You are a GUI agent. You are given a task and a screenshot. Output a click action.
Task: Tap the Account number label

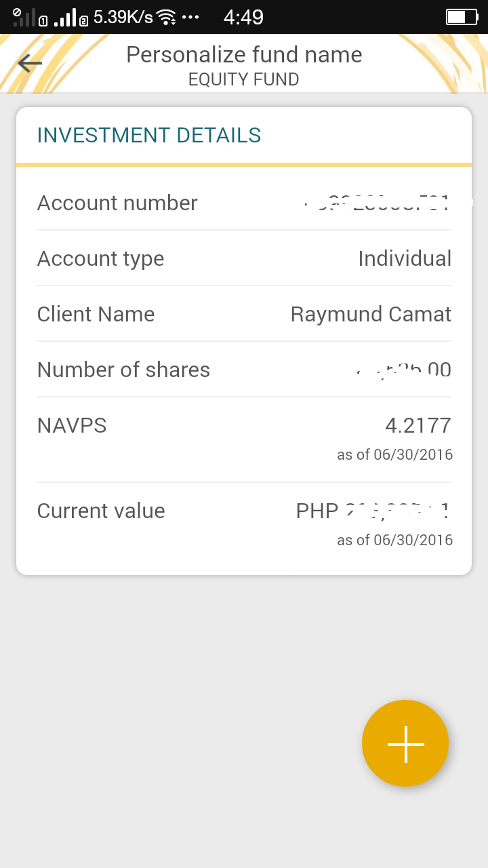click(x=117, y=203)
